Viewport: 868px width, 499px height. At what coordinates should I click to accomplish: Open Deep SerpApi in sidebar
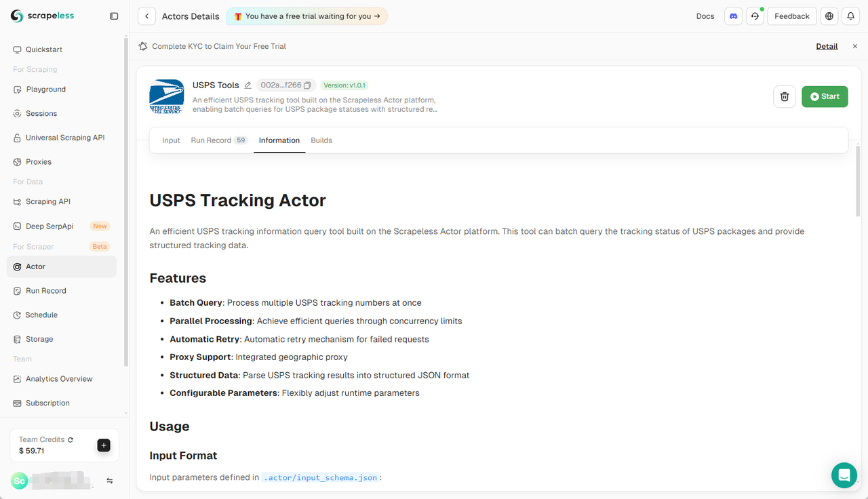[62, 226]
